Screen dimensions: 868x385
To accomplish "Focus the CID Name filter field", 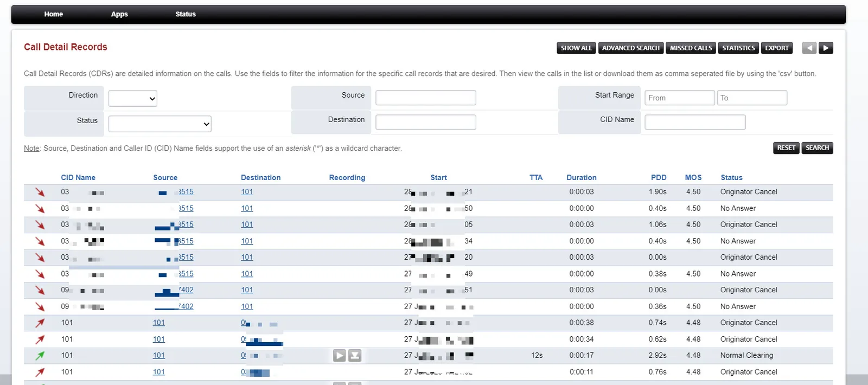I will tap(695, 122).
